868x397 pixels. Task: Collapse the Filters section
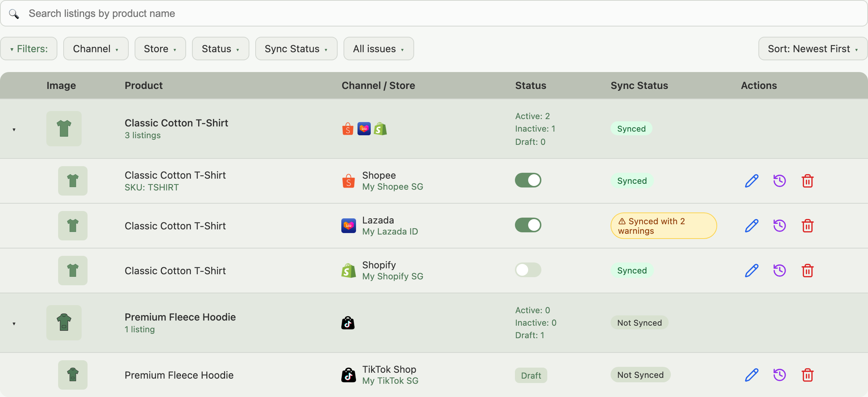point(29,49)
